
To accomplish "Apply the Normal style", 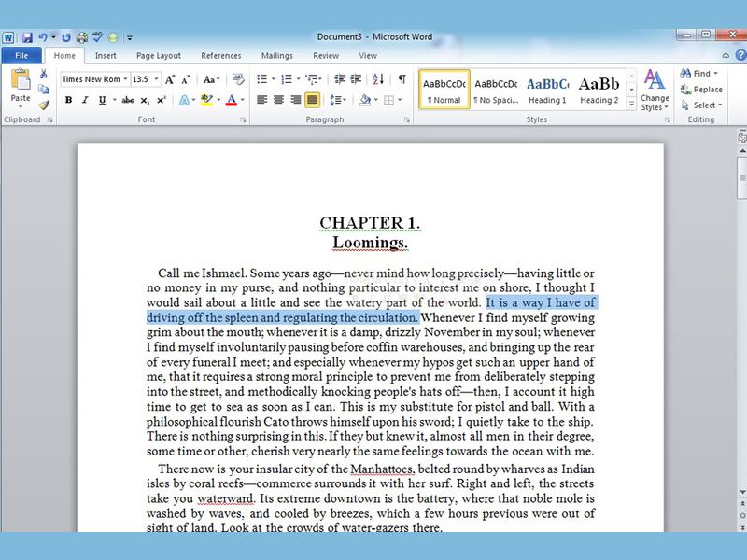I will (444, 90).
